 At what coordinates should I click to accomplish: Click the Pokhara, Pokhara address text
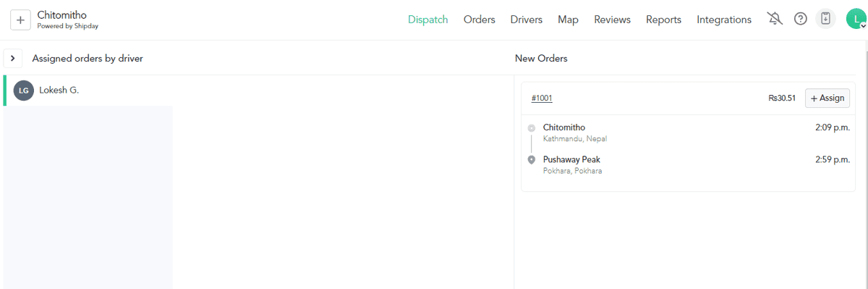(572, 171)
